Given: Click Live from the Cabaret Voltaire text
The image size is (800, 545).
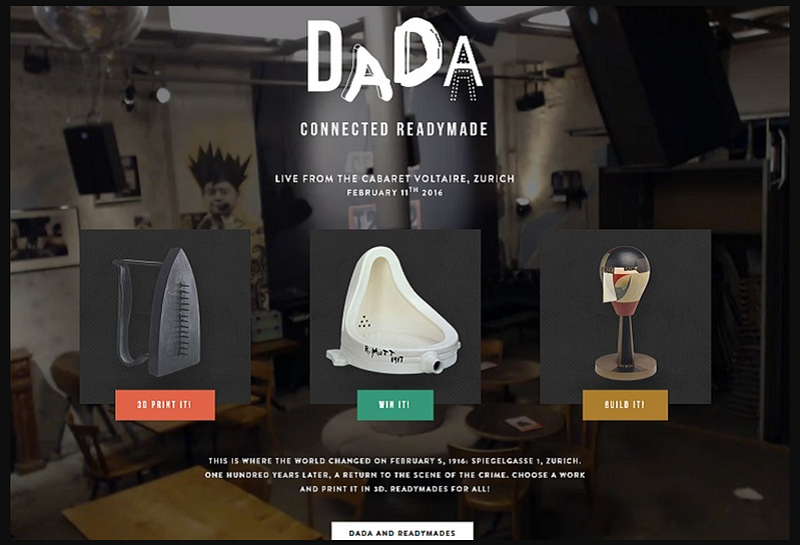Looking at the screenshot, I should point(395,179).
